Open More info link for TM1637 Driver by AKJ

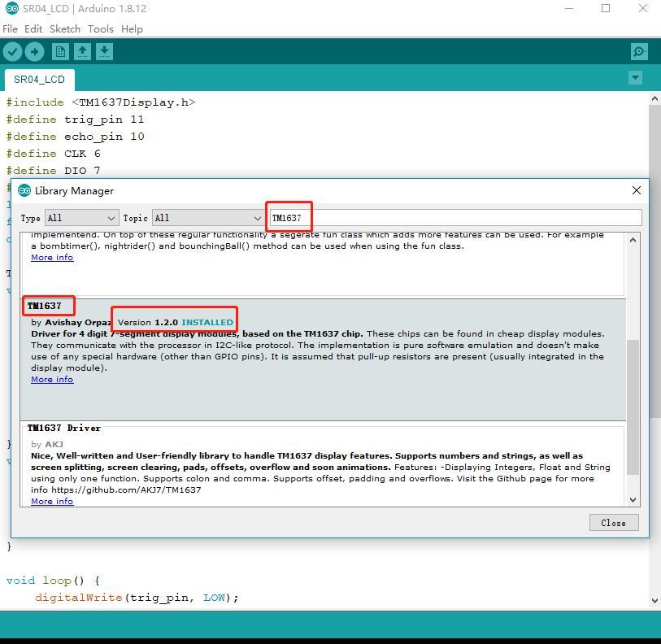tap(52, 501)
